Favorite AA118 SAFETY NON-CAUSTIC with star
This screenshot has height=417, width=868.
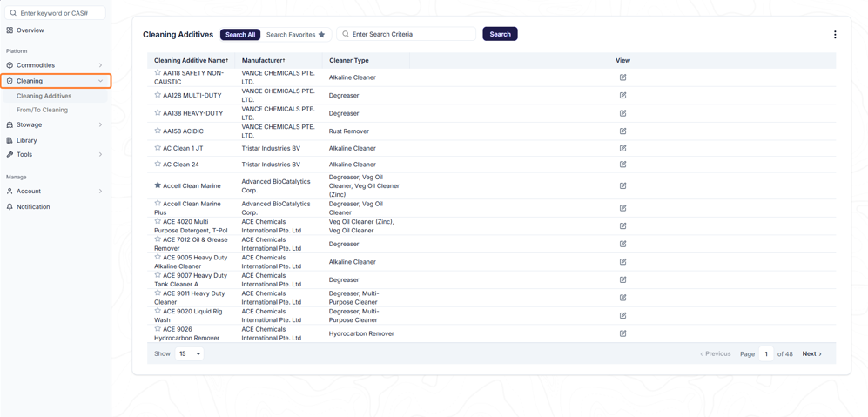click(158, 72)
